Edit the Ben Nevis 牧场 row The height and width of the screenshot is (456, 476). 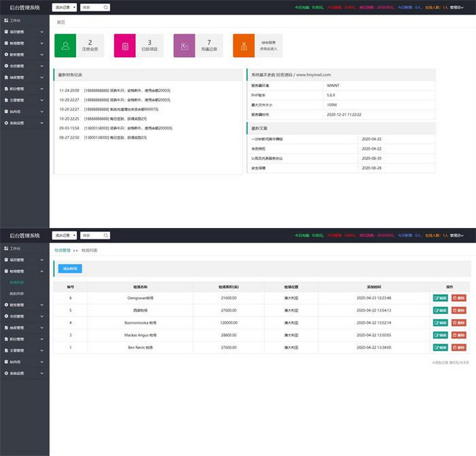coord(440,347)
